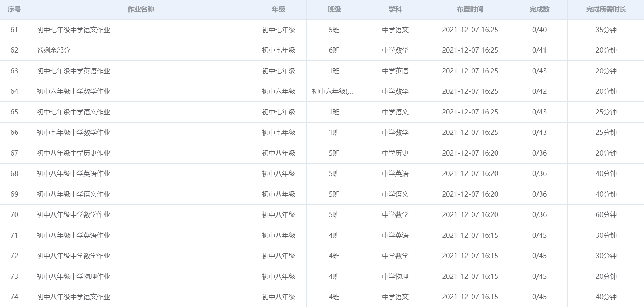Open row 73's 初中八年级中学物理作业 assignment
Screen dimensions: 644x307
point(73,277)
